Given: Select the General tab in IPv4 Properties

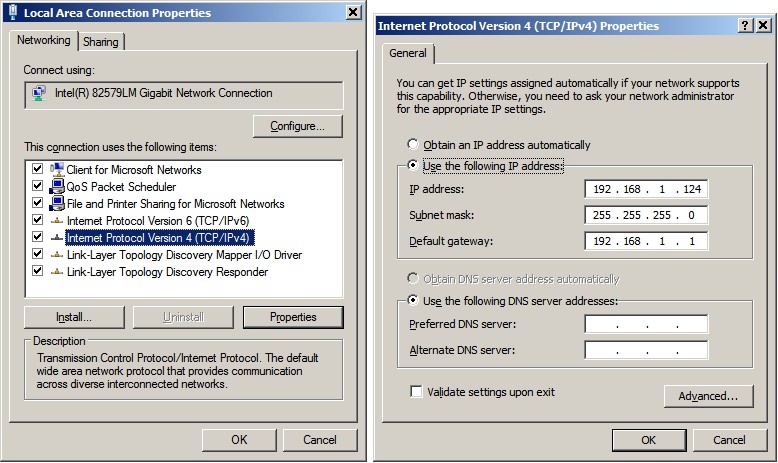Looking at the screenshot, I should (407, 53).
